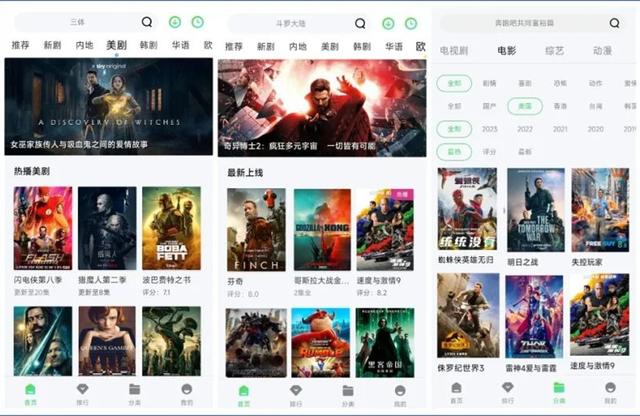The image size is (640, 416).
Task: Select 动作 genre filter chip
Action: pos(596,83)
